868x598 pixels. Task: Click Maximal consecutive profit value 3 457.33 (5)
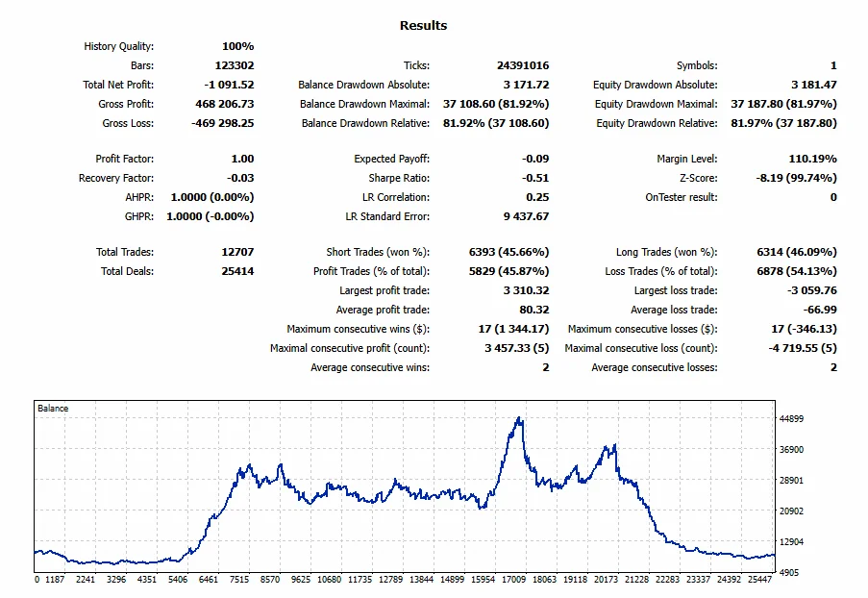coord(517,348)
